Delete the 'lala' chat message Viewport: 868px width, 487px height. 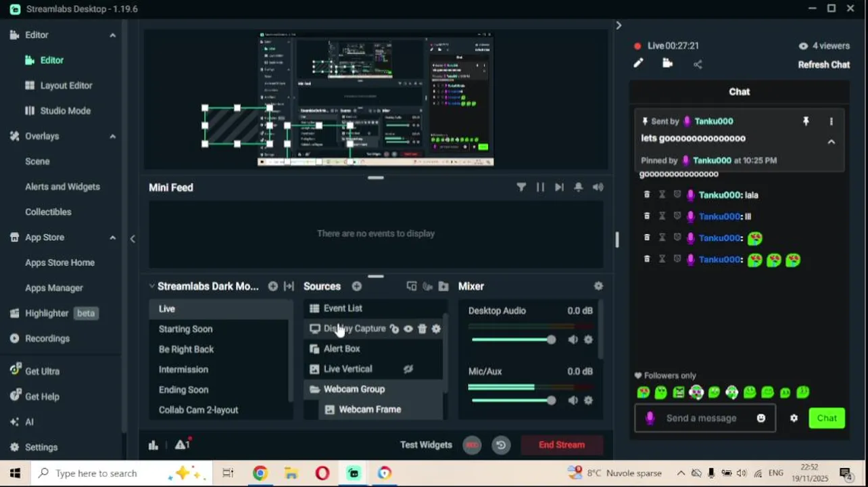coord(647,195)
